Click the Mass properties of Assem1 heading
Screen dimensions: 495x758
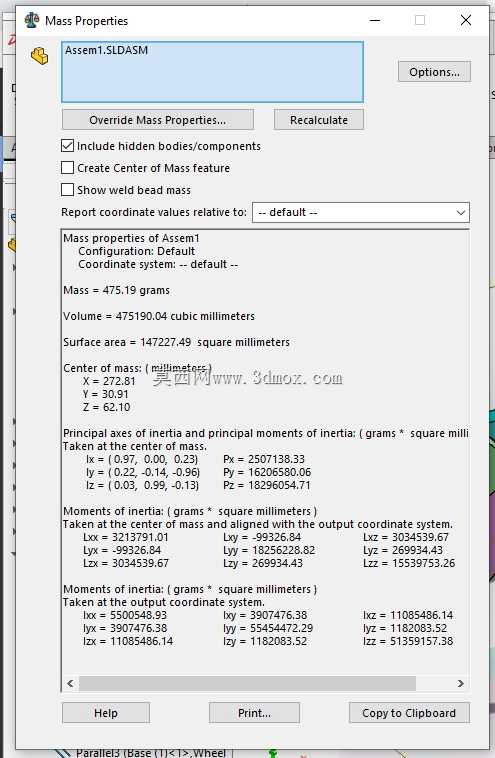131,238
